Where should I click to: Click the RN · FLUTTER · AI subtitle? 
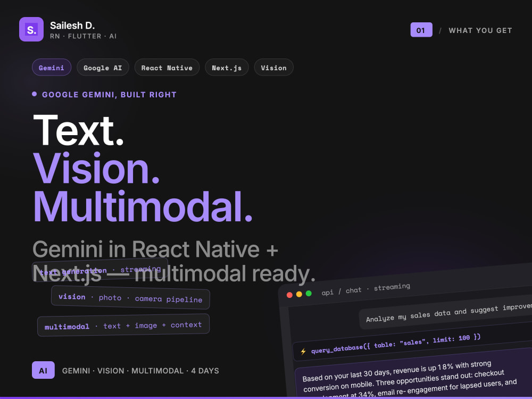click(x=83, y=36)
